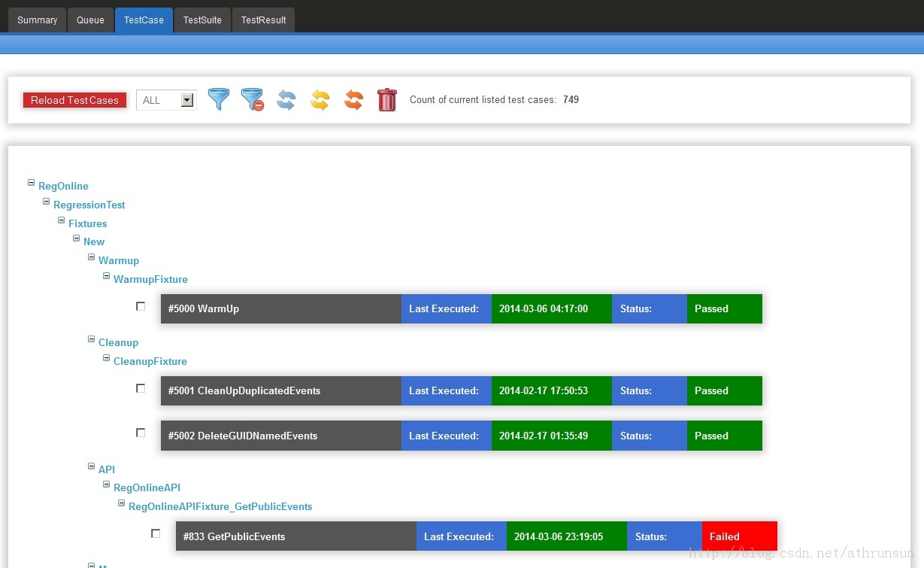Viewport: 924px width, 568px height.
Task: Click the yellow refresh arrows icon
Action: click(x=320, y=99)
